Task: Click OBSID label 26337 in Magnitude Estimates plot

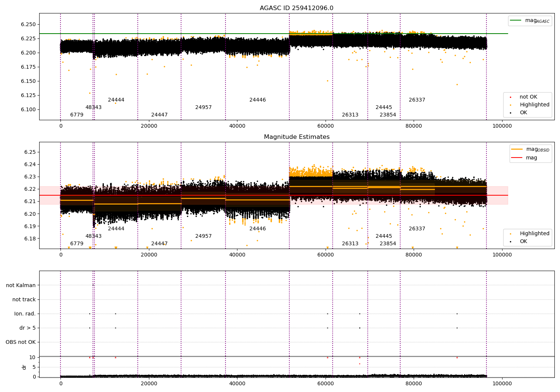Action: [x=417, y=229]
